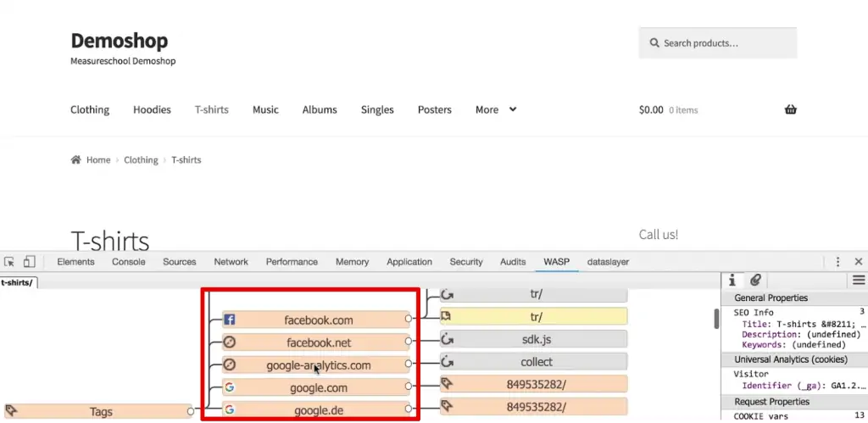Click the redirect icon on gray tr/ node
Viewport: 868px width, 423px height.
448,294
